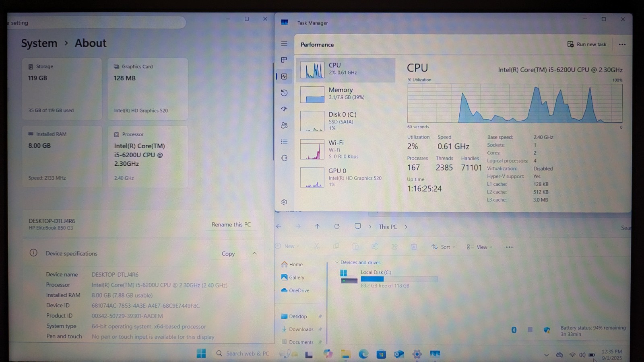644x362 pixels.
Task: Open Windows Start menu
Action: click(201, 353)
